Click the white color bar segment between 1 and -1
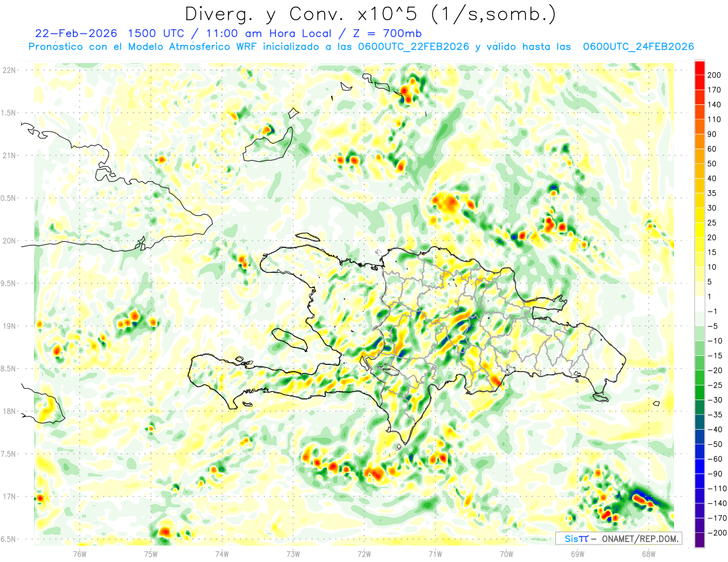The height and width of the screenshot is (562, 728). coord(699,304)
